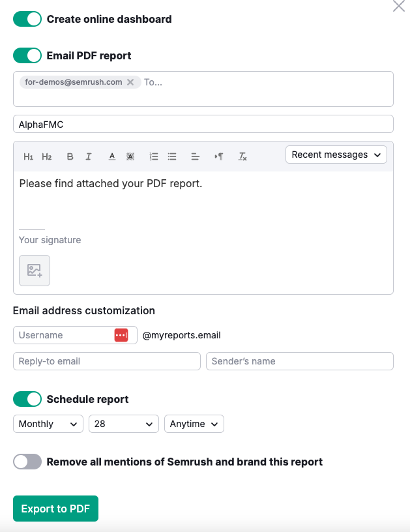Clear text formatting in the editor
This screenshot has width=410, height=532.
pos(242,156)
